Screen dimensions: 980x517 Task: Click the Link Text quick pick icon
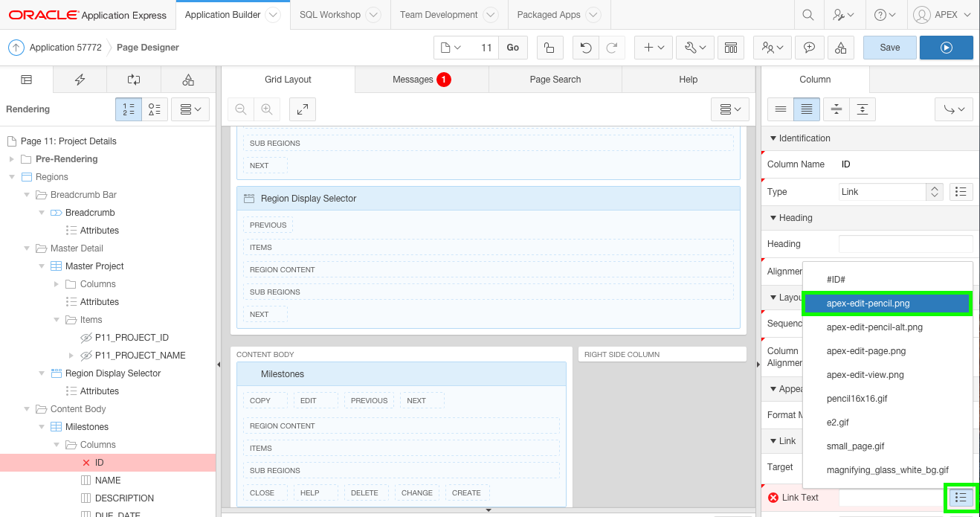(961, 498)
